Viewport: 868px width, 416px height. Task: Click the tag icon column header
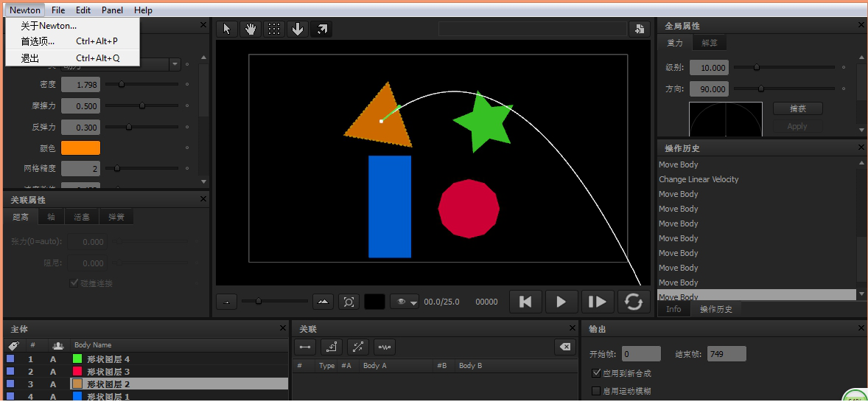14,345
